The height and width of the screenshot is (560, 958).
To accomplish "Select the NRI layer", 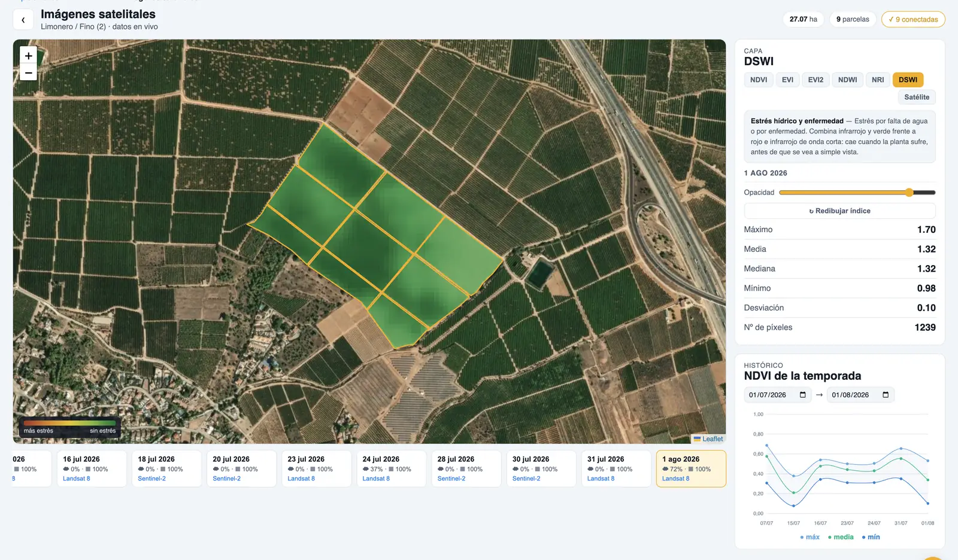I will point(878,80).
